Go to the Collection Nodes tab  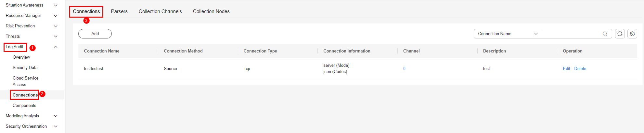click(x=211, y=11)
